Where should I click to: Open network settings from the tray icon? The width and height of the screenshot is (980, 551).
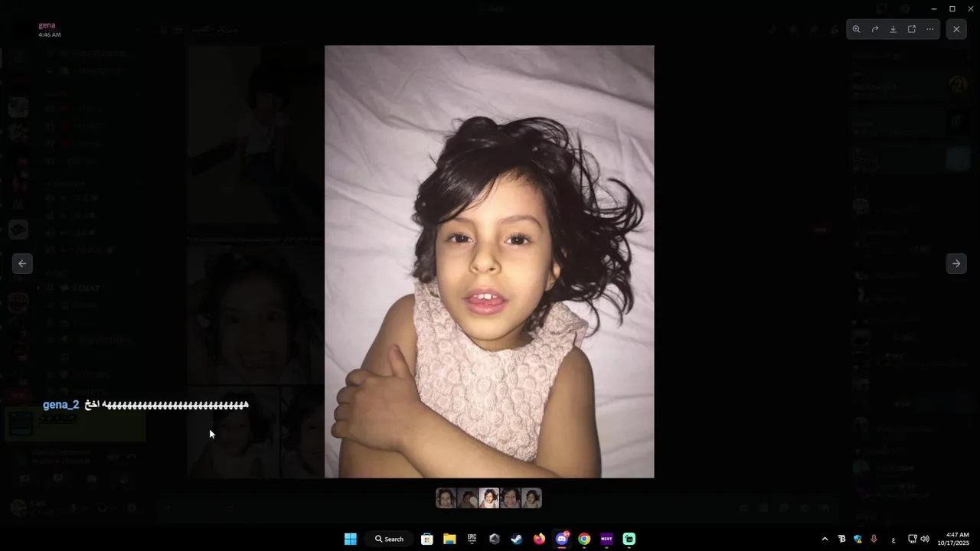912,539
